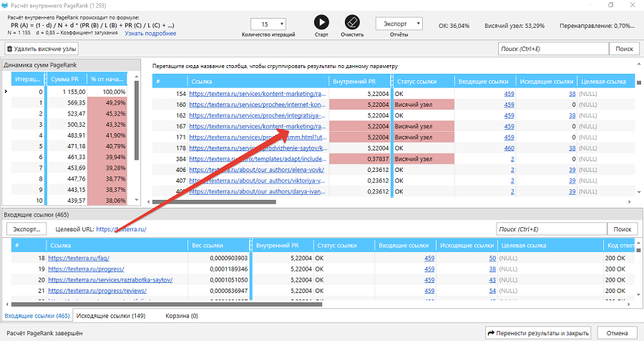The width and height of the screenshot is (644, 341).
Task: Click outgoing links count 54 for reviews row
Action: pos(492,291)
